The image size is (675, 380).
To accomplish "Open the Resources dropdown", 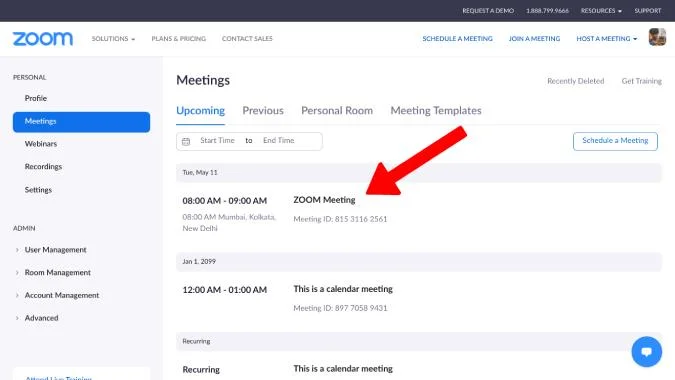I will pyautogui.click(x=601, y=11).
